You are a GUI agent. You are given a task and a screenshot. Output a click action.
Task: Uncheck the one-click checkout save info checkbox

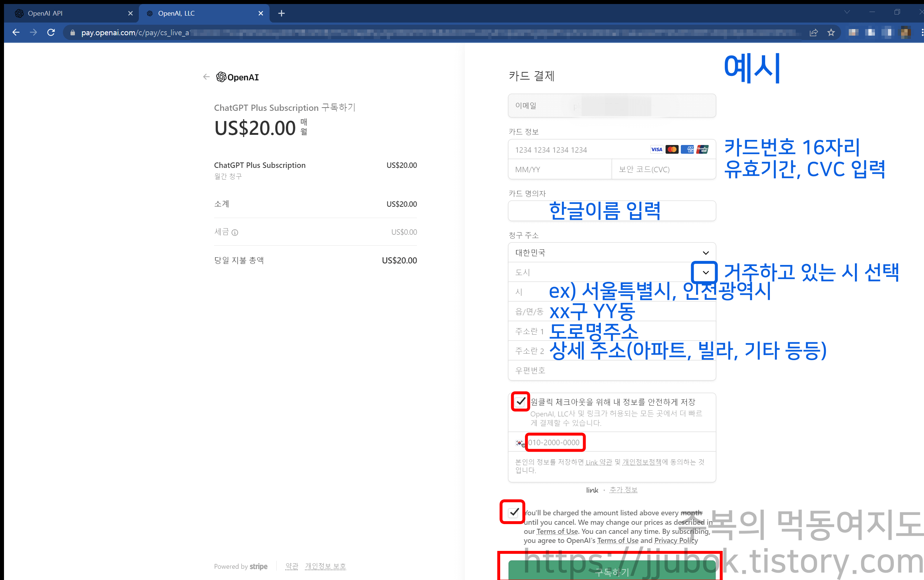(x=520, y=402)
